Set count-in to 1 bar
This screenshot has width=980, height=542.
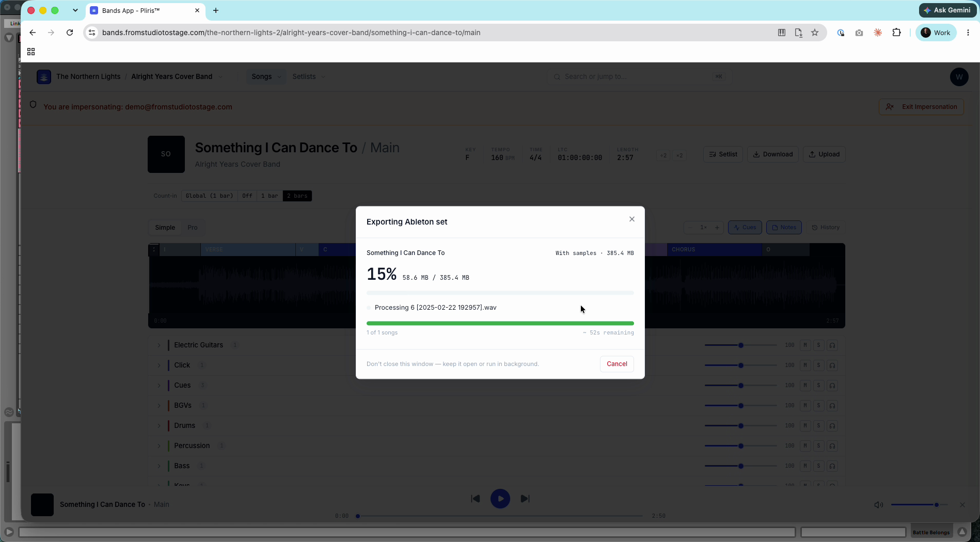point(270,196)
